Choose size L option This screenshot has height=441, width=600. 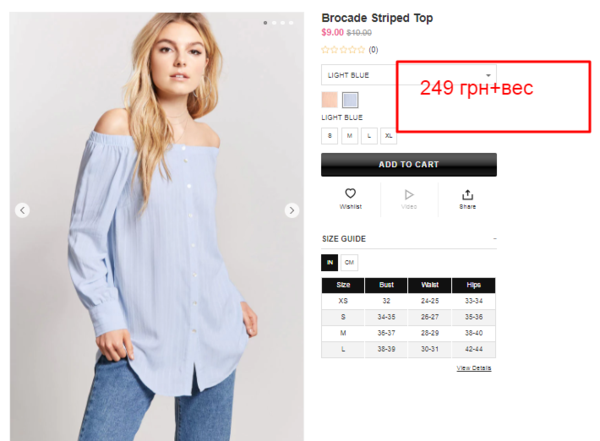(369, 136)
